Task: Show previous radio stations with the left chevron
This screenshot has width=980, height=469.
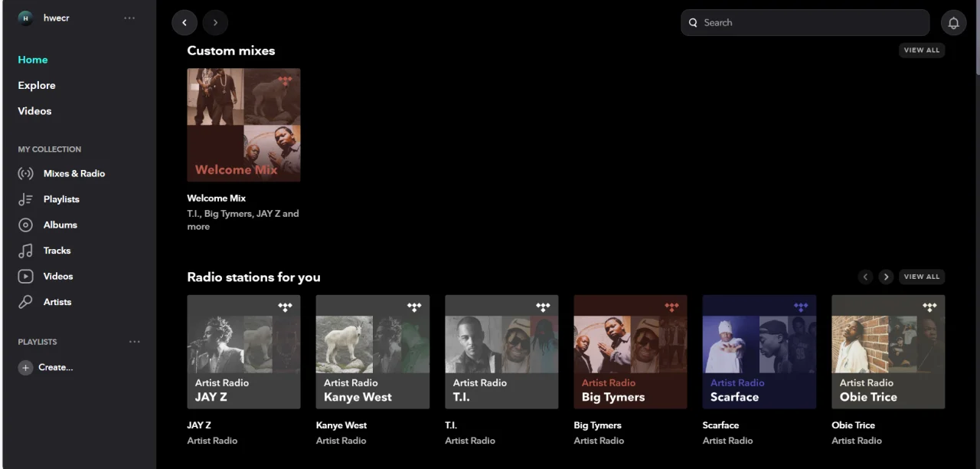Action: [x=865, y=277]
